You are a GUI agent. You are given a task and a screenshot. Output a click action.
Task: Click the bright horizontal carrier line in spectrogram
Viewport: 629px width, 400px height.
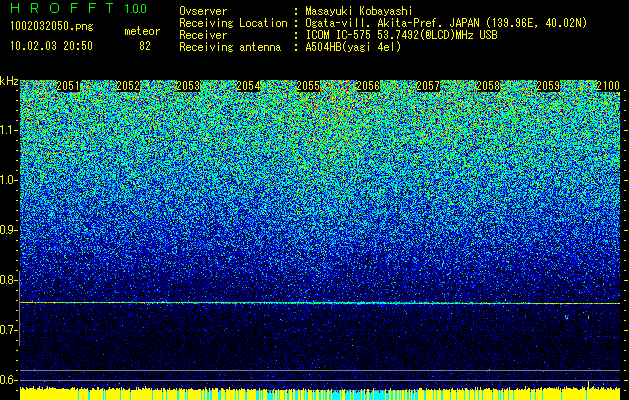[320, 303]
